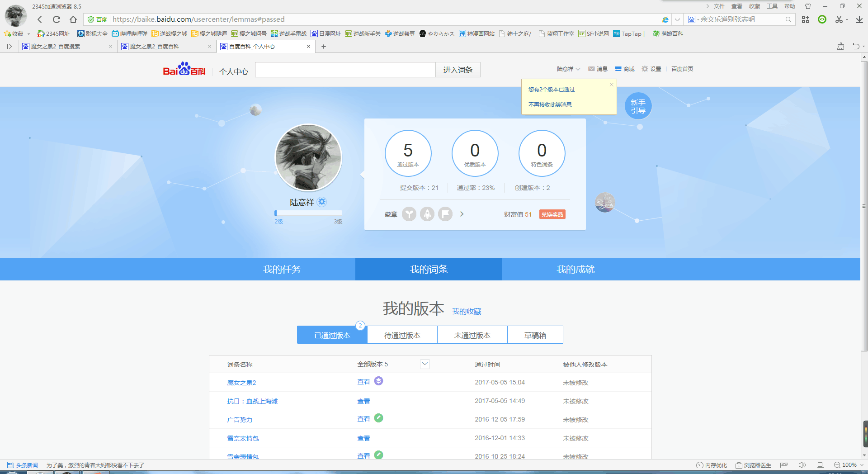Click the broom cleanup icon on the tab bar

(840, 46)
